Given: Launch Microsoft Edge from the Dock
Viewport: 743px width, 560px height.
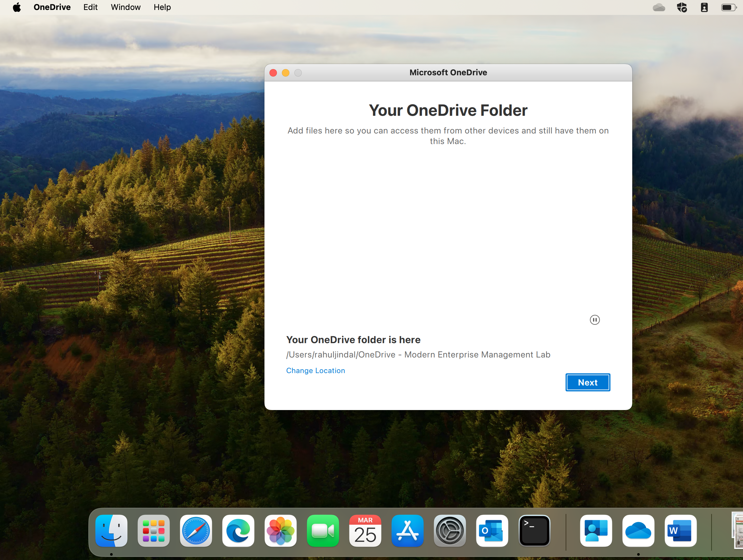Looking at the screenshot, I should (238, 531).
